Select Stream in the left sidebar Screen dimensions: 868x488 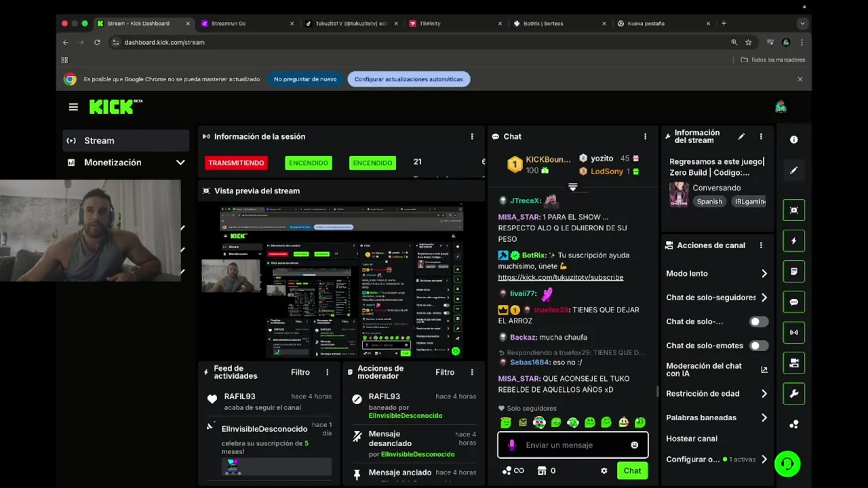[125, 140]
